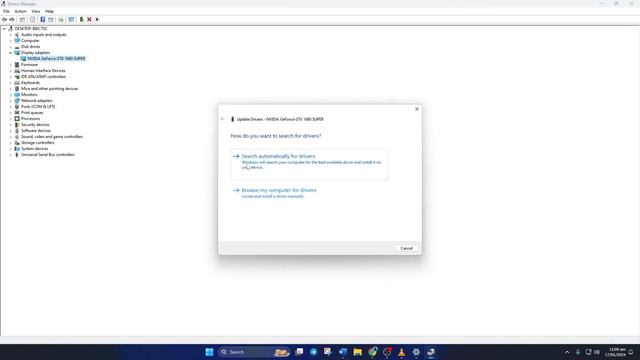Click the Properties toolbar icon

click(x=32, y=20)
